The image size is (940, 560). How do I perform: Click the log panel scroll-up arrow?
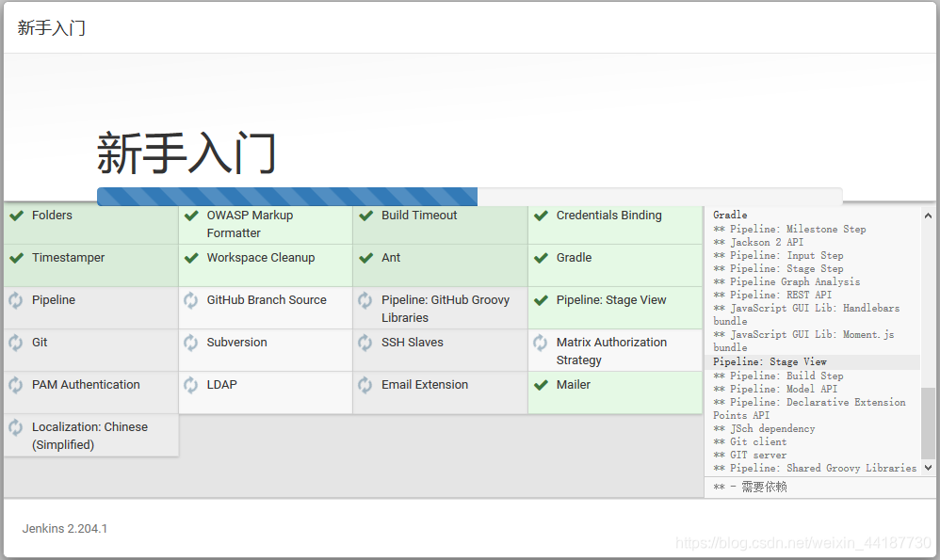[928, 216]
